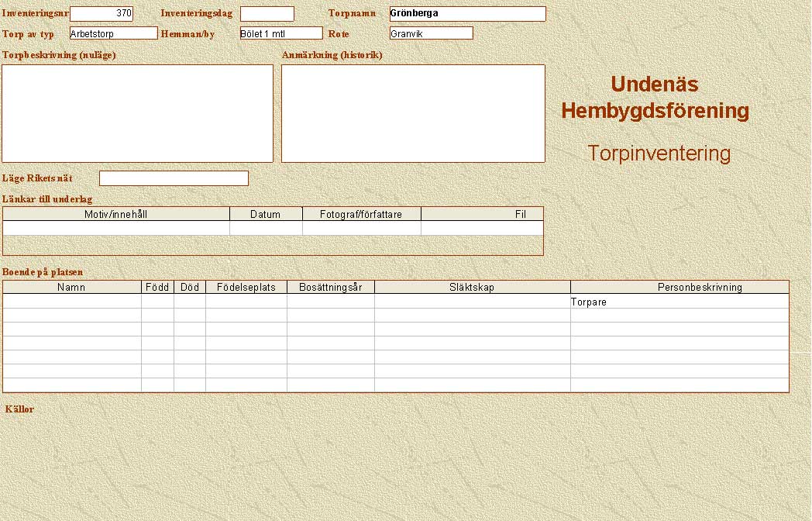Select the Torpare cell under Personbeskrivning

pyautogui.click(x=679, y=302)
